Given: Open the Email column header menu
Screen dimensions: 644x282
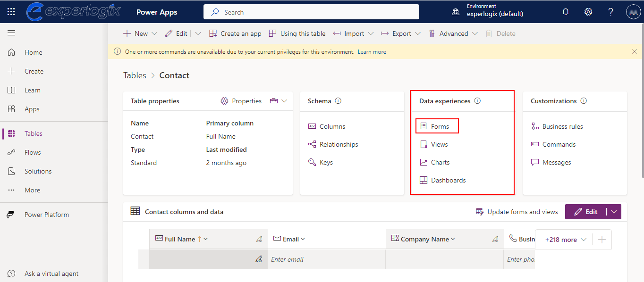Looking at the screenshot, I should [303, 239].
